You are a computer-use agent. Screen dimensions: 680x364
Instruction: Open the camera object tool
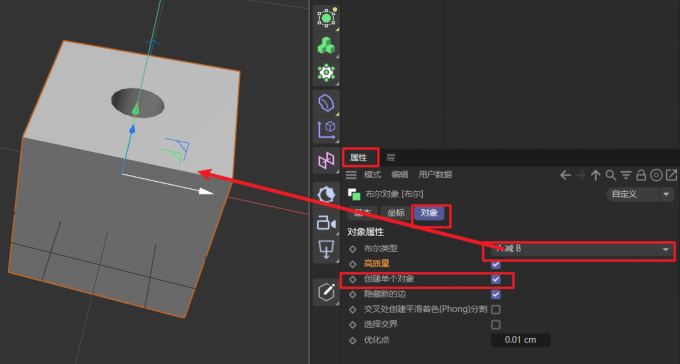click(x=326, y=223)
